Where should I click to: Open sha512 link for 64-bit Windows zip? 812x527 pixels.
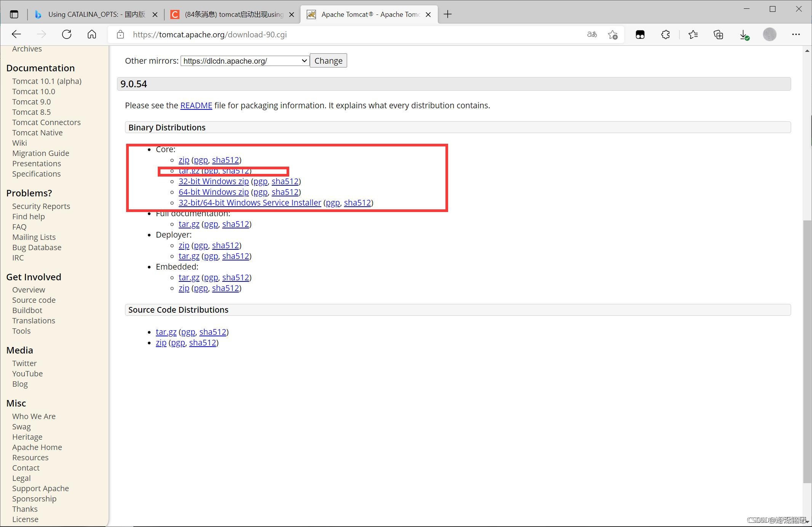(285, 192)
